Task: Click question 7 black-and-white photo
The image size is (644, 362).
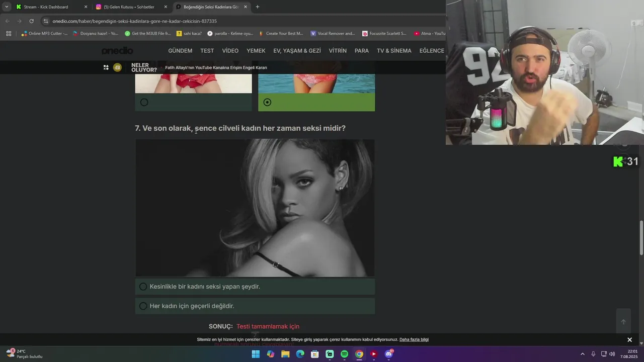Action: (255, 208)
